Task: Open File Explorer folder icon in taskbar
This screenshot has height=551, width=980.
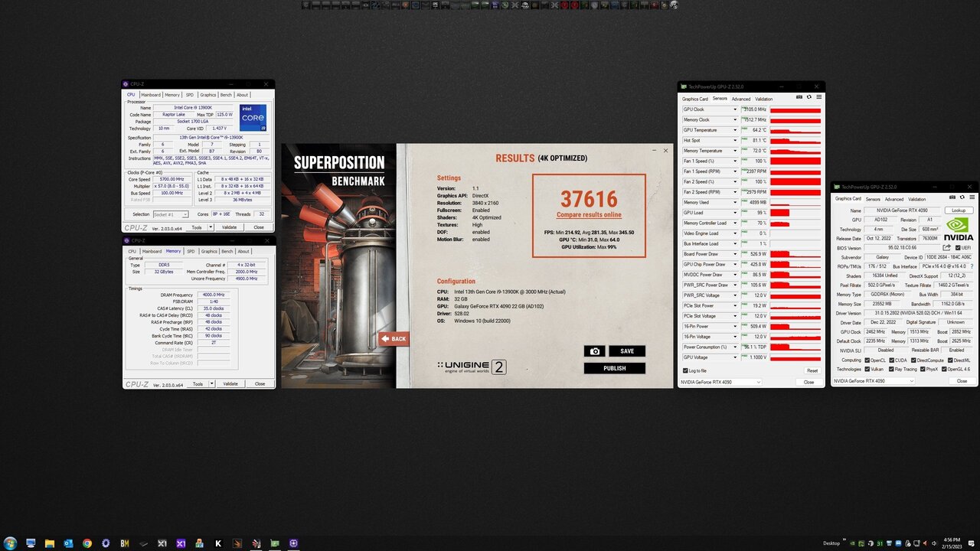Action: 50,543
